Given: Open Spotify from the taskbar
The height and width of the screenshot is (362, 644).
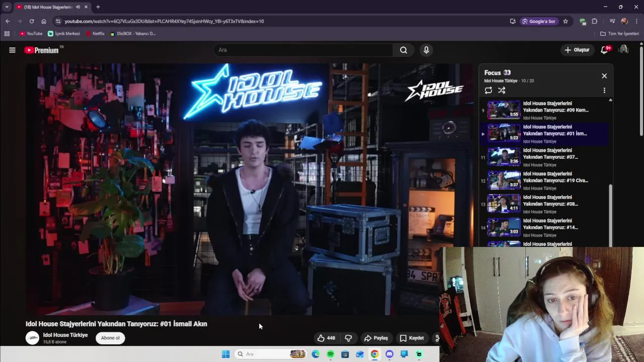Looking at the screenshot, I should (331, 354).
